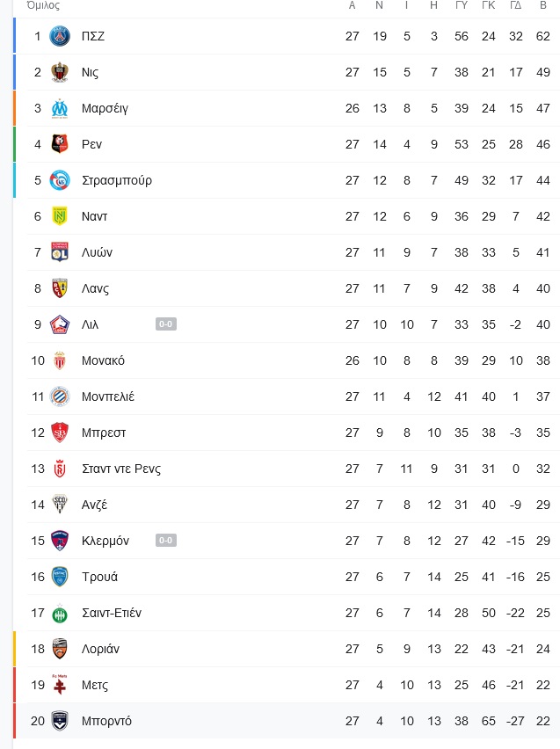Click the Λανς club crest
The image size is (560, 749).
60,288
